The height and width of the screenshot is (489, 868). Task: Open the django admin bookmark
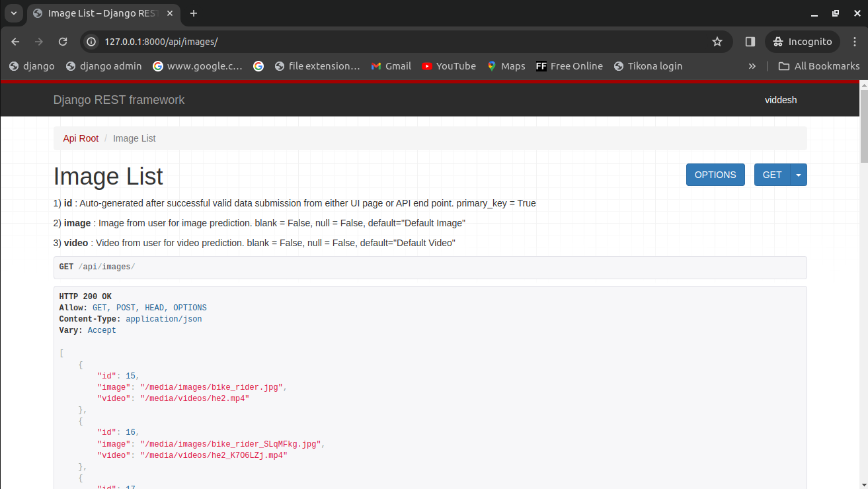tap(104, 66)
